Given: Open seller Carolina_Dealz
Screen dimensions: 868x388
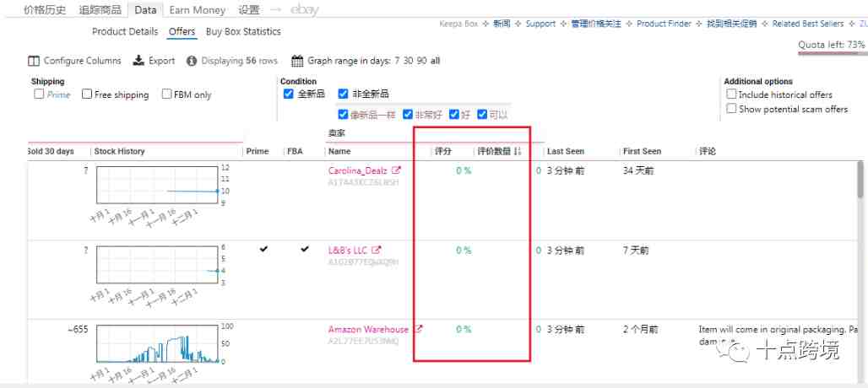Looking at the screenshot, I should point(358,170).
